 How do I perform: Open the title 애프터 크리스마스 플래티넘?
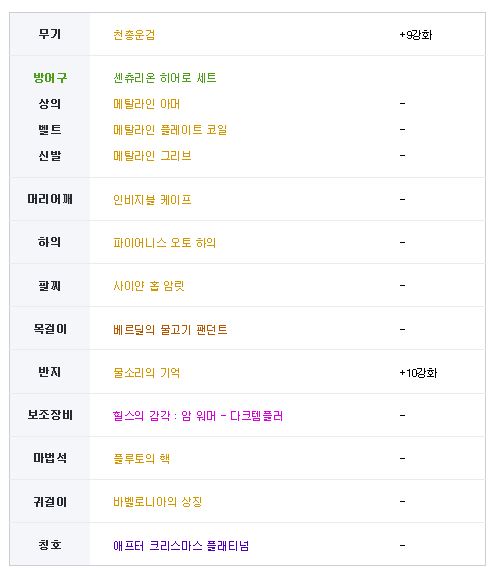[x=181, y=545]
